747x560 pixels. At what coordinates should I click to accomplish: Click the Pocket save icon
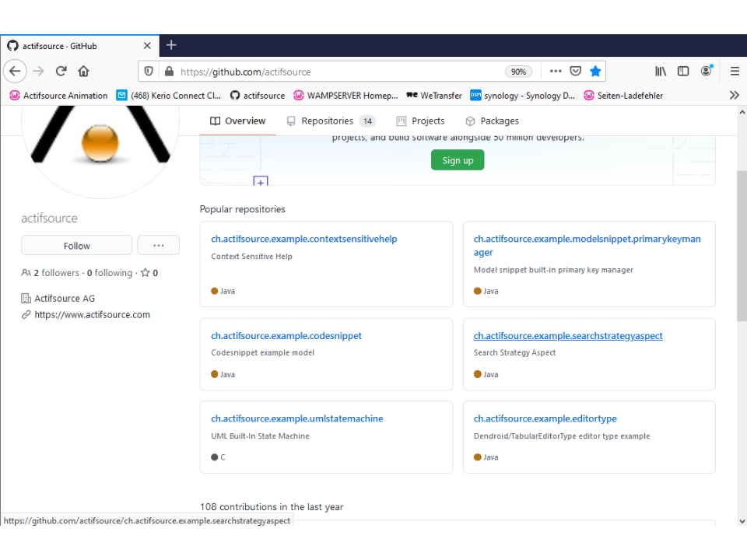click(575, 72)
